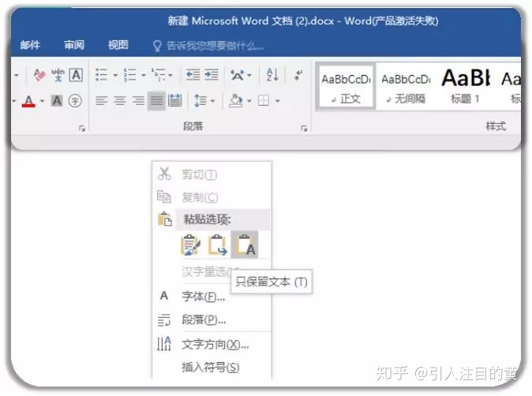This screenshot has width=532, height=396.
Task: Click Borders grid icon
Action: point(264,101)
